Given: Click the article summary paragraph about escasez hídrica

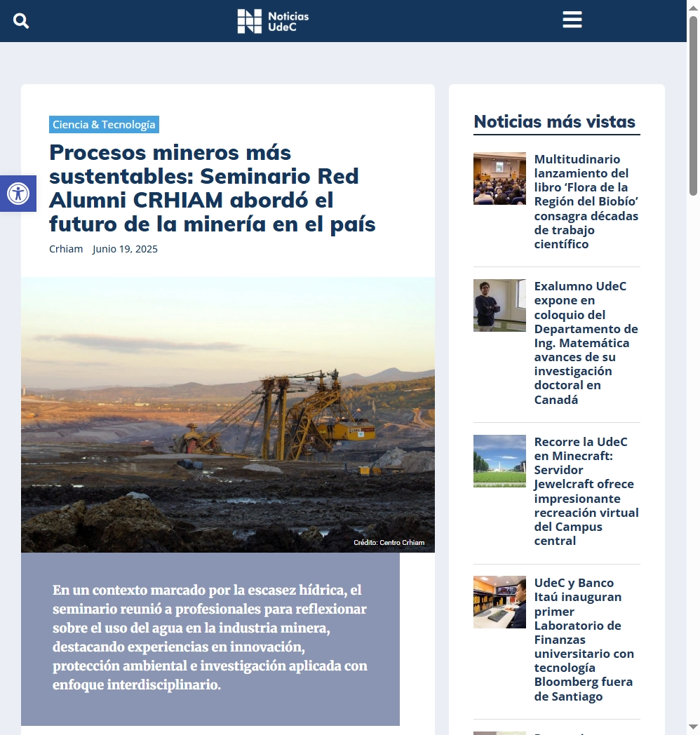Looking at the screenshot, I should click(210, 638).
